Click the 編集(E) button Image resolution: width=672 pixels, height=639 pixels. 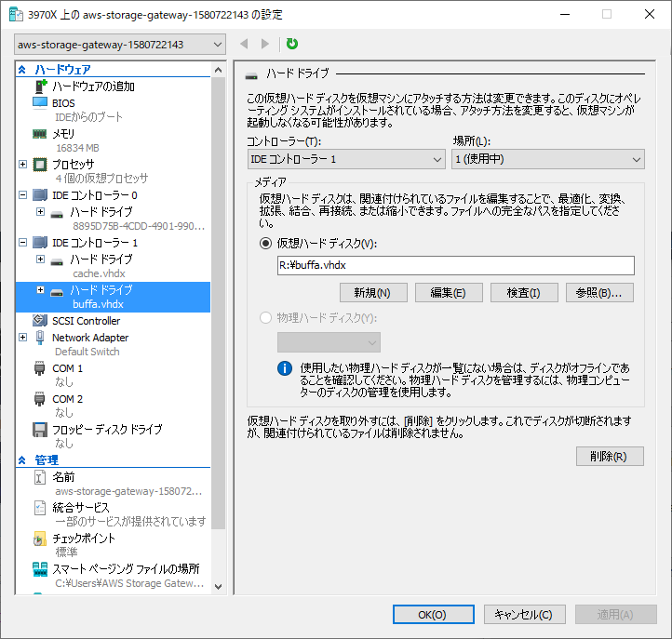tap(449, 292)
